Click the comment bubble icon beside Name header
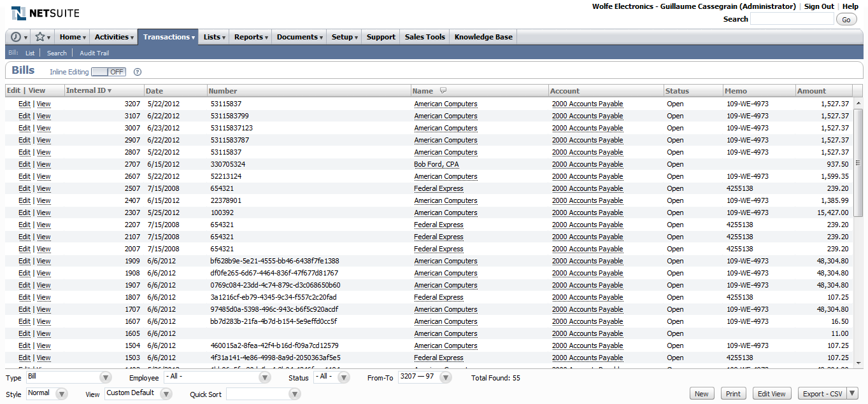This screenshot has height=404, width=868. [443, 90]
